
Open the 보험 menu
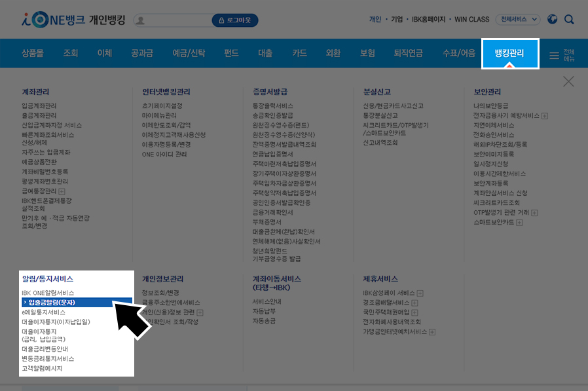click(367, 53)
